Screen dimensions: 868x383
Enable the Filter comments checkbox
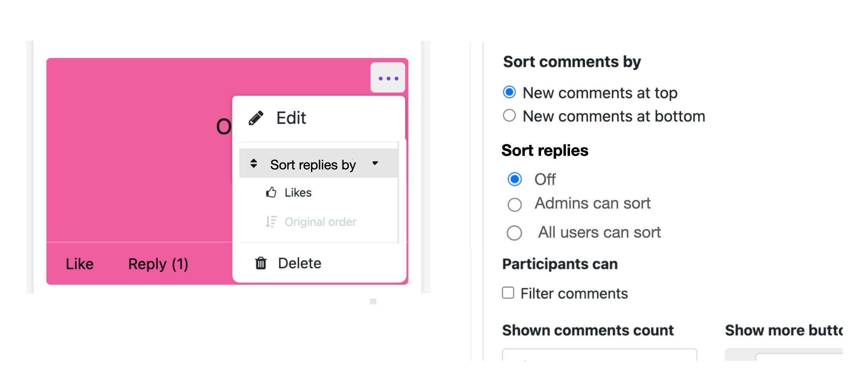[x=508, y=293]
